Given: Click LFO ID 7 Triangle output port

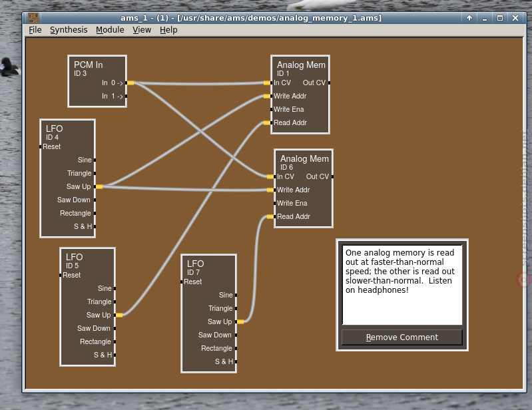Looking at the screenshot, I should point(236,308).
